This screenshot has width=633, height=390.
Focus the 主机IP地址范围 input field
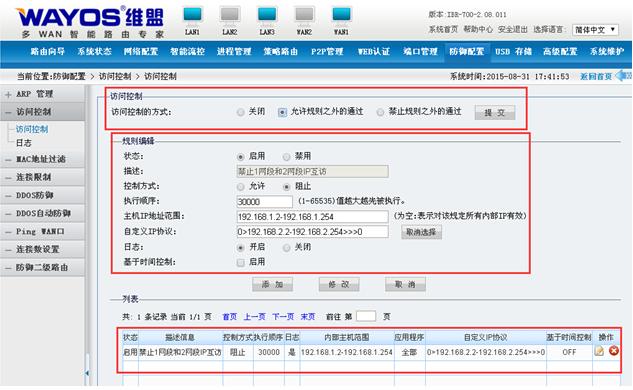312,217
